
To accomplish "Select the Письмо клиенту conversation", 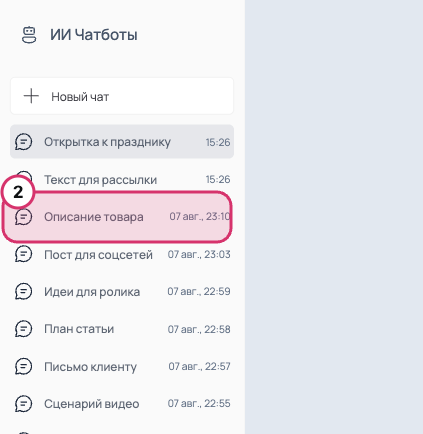I will point(122,366).
